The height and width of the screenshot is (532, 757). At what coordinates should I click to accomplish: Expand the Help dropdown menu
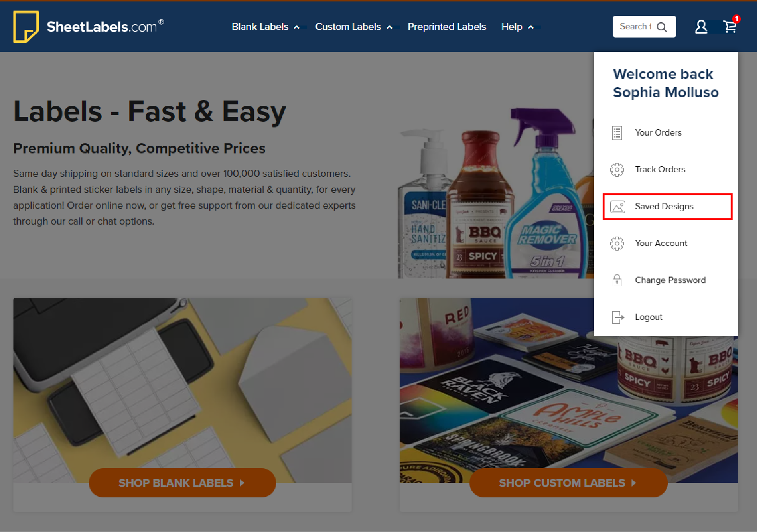[517, 27]
